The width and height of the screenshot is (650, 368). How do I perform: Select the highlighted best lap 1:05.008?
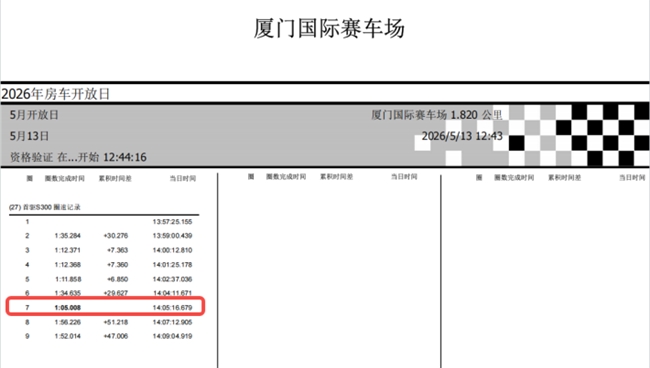pos(68,307)
